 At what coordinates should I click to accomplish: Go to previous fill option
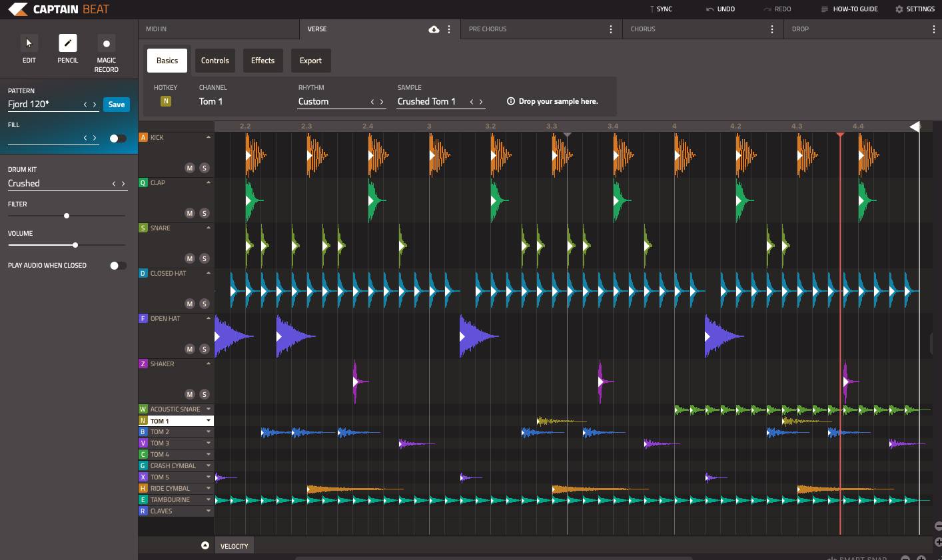click(85, 138)
